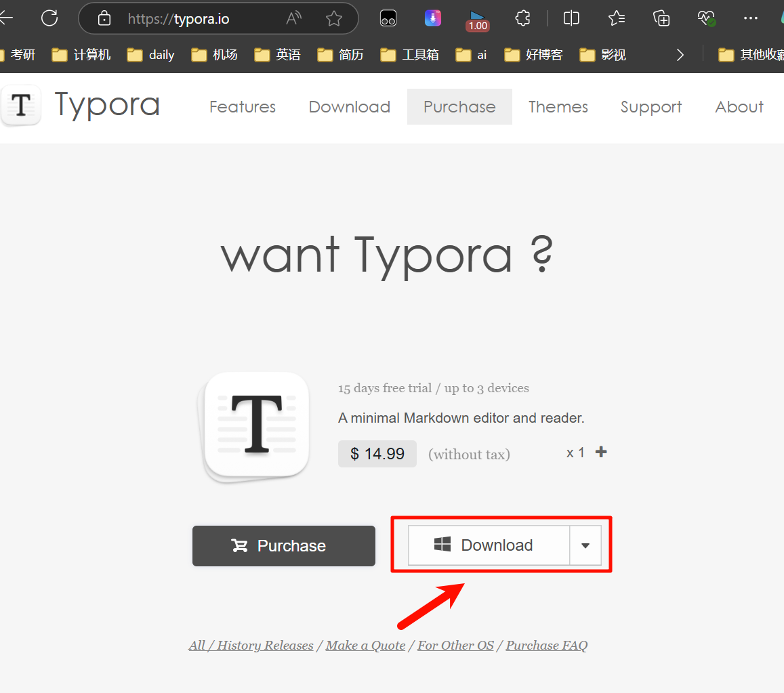
Task: Open the Make a Quote link
Action: pyautogui.click(x=365, y=646)
